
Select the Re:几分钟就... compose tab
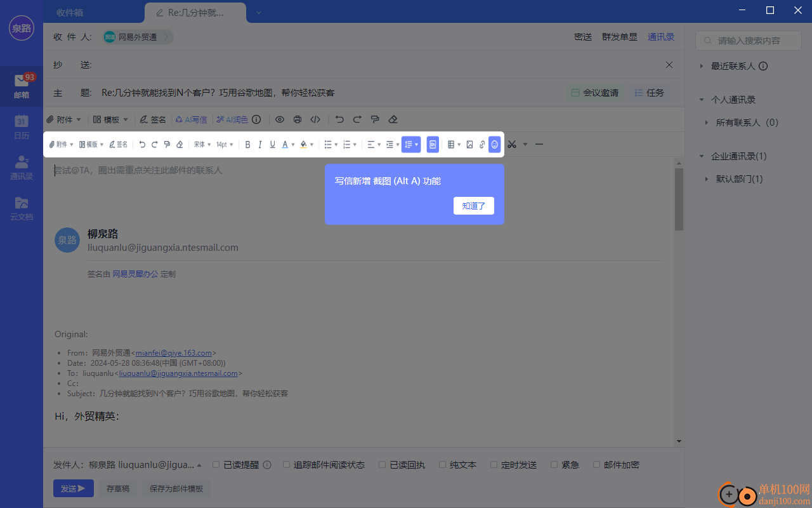point(195,13)
